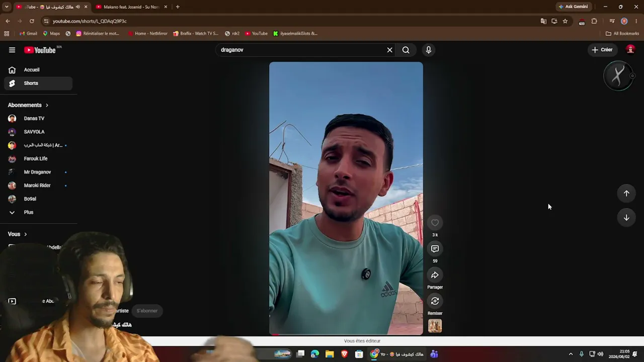Reload the YouTube page
Viewport: 644px width, 362px height.
(32, 21)
